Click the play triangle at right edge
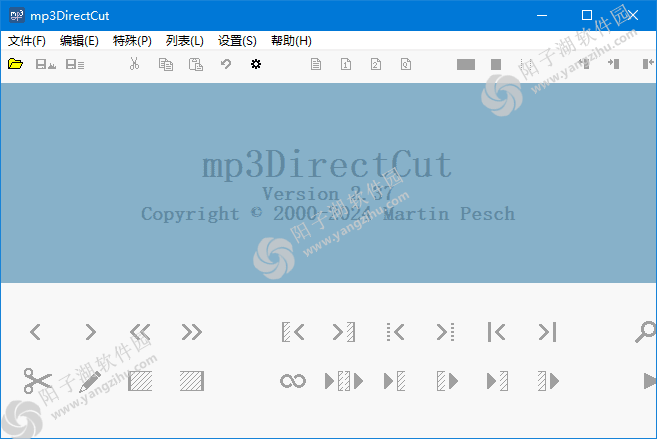Image resolution: width=657 pixels, height=439 pixels. click(x=650, y=381)
